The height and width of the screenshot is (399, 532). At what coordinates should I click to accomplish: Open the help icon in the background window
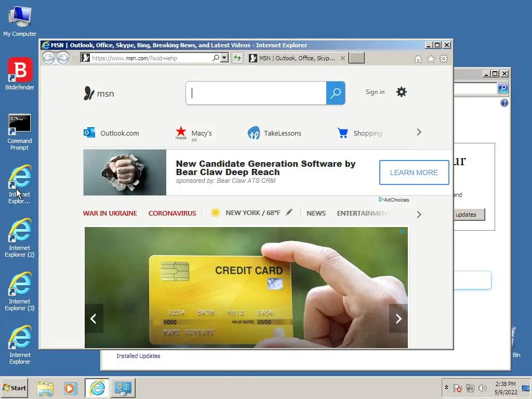pyautogui.click(x=504, y=103)
